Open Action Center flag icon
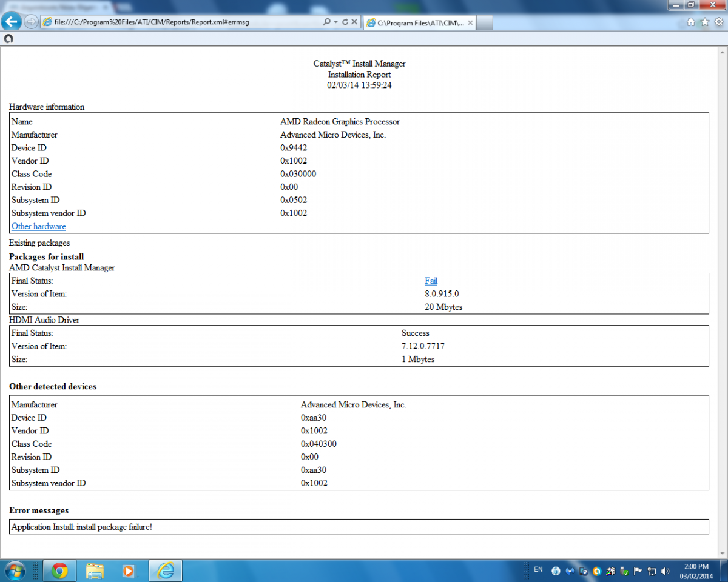728x582 pixels. click(638, 570)
